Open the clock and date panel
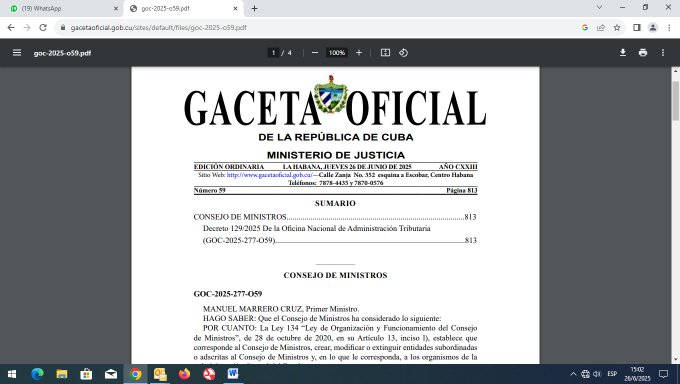680x384 pixels. point(637,374)
